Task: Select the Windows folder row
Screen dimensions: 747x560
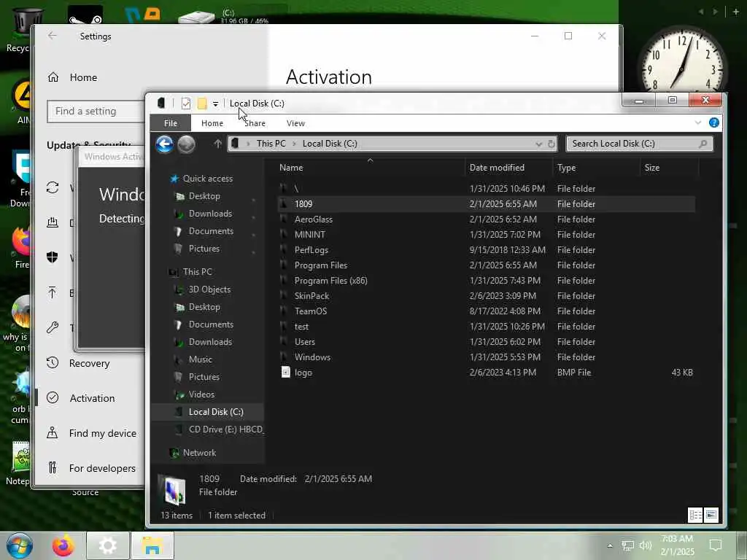Action: 487,357
